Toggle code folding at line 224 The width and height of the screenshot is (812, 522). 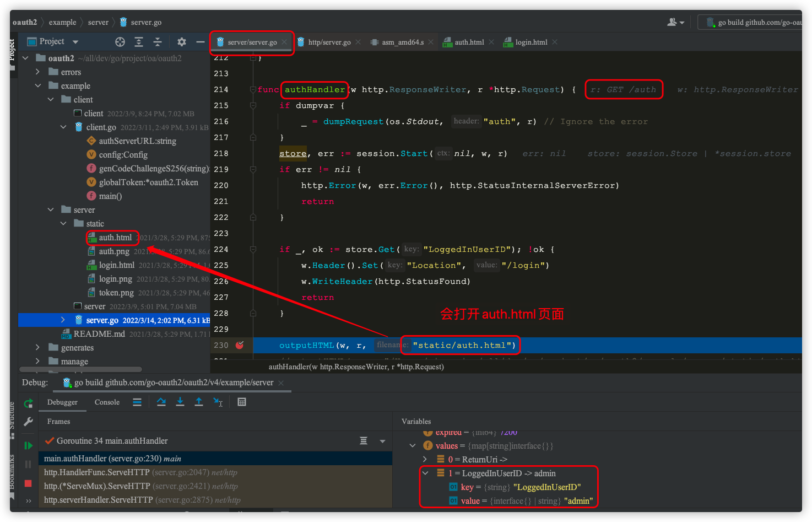tap(253, 249)
